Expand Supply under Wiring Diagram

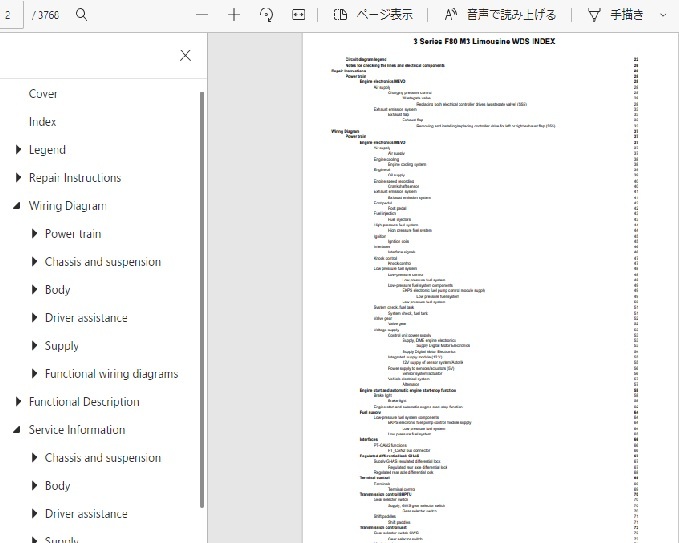(x=34, y=346)
